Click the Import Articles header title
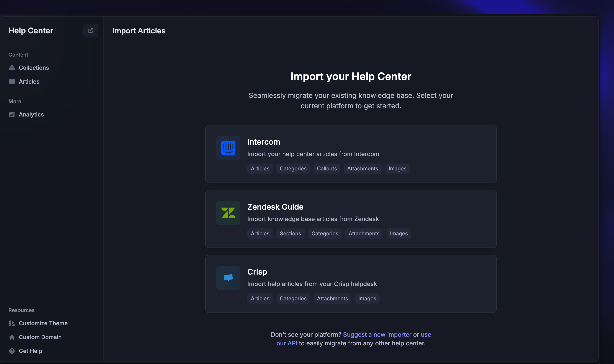Screen dimensions: 614x364 pos(139,31)
